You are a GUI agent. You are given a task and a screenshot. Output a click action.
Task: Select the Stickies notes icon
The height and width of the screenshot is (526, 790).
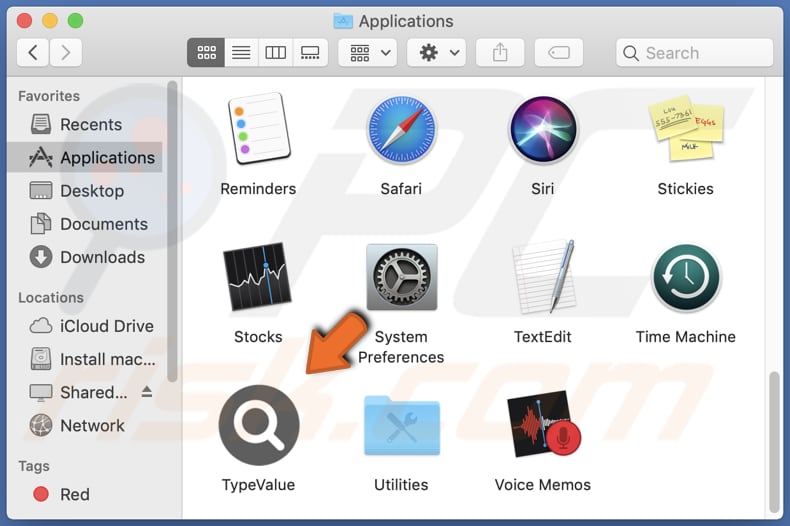tap(686, 128)
